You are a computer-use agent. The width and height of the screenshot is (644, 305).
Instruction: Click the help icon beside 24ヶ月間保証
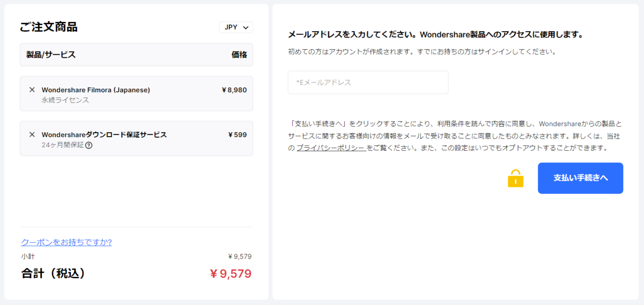[x=89, y=145]
